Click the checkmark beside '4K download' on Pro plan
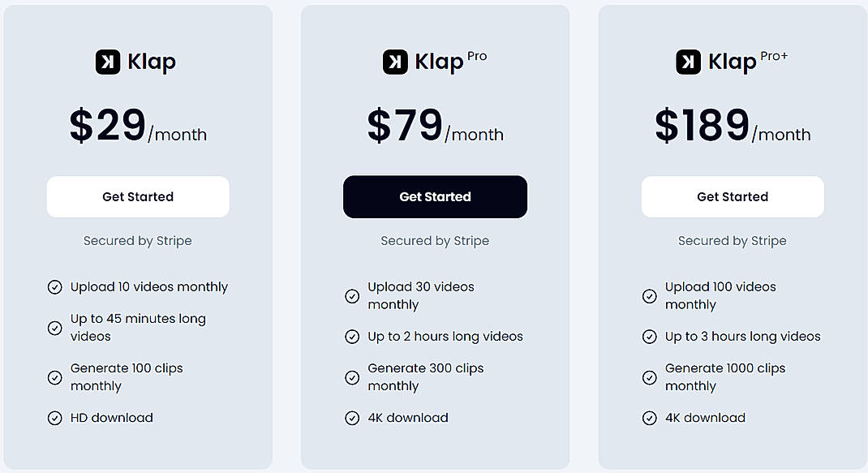Viewport: 868px width, 473px height. (352, 417)
